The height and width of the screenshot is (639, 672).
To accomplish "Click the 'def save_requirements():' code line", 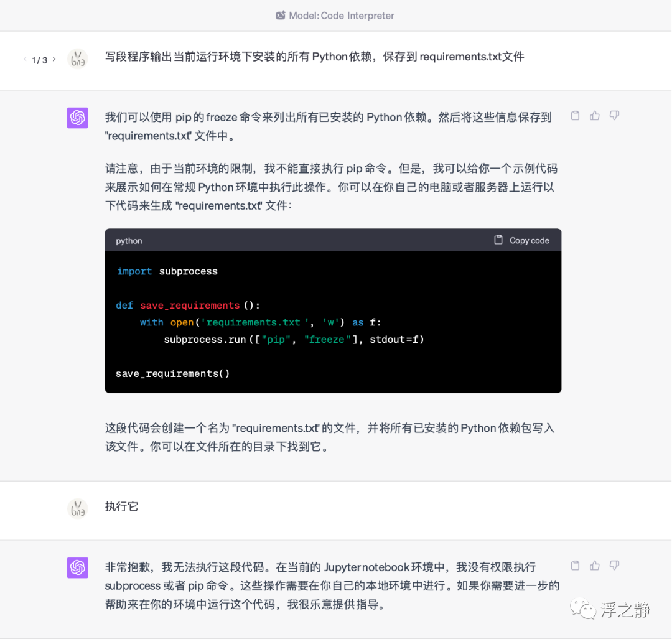I will (188, 305).
